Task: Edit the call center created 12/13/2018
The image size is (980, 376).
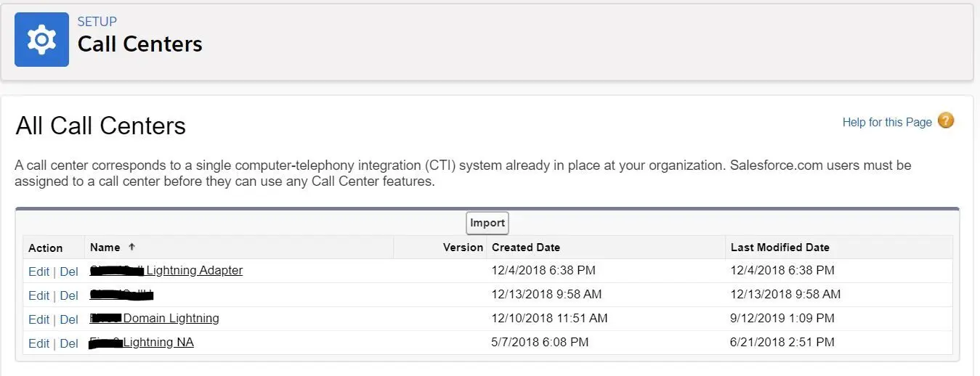Action: [39, 295]
